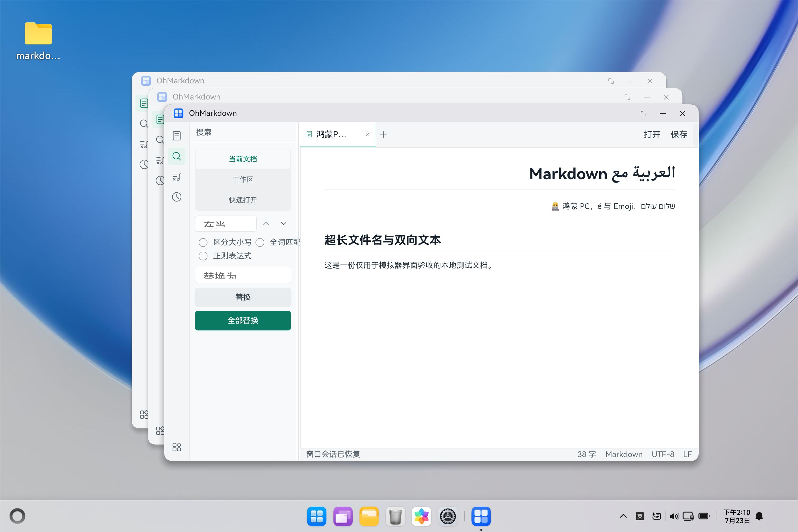Select the 工作区 search scope
Viewport: 798px width, 532px height.
pos(243,180)
